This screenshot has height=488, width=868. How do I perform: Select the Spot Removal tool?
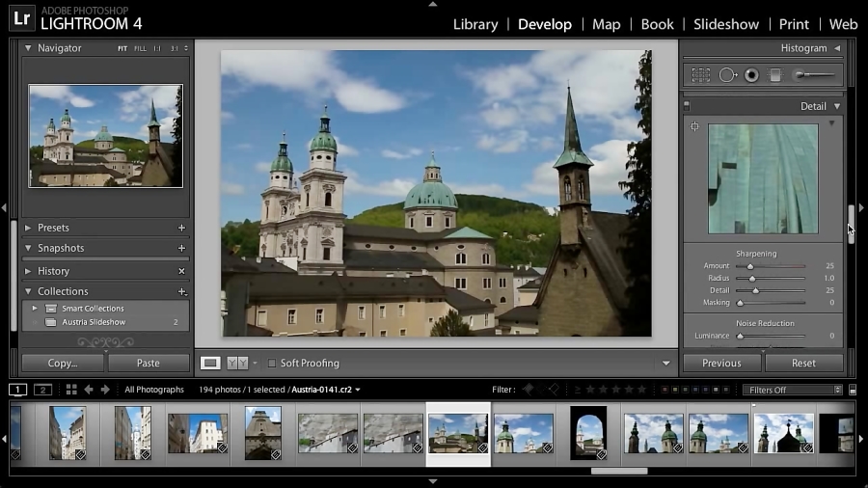tap(727, 74)
